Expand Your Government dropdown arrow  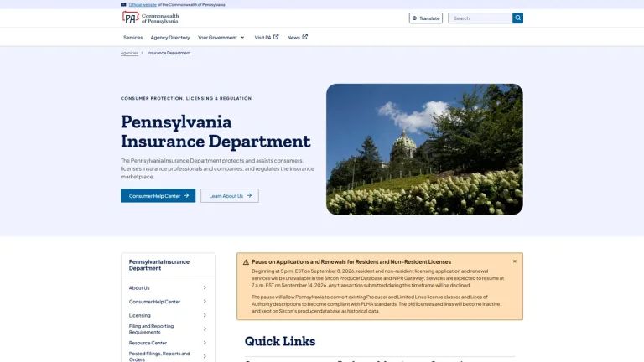242,38
